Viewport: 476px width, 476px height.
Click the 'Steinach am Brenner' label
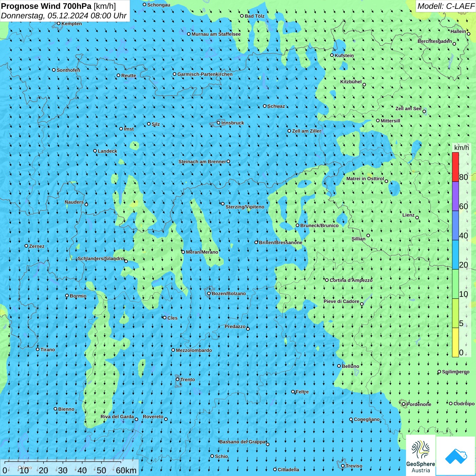(202, 161)
